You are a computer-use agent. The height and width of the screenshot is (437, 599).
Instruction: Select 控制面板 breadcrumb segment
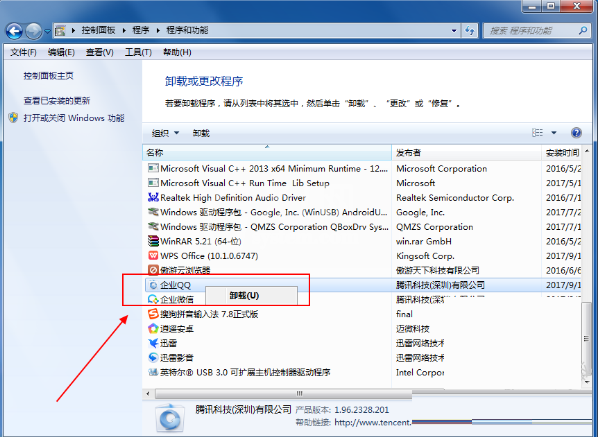pyautogui.click(x=98, y=30)
